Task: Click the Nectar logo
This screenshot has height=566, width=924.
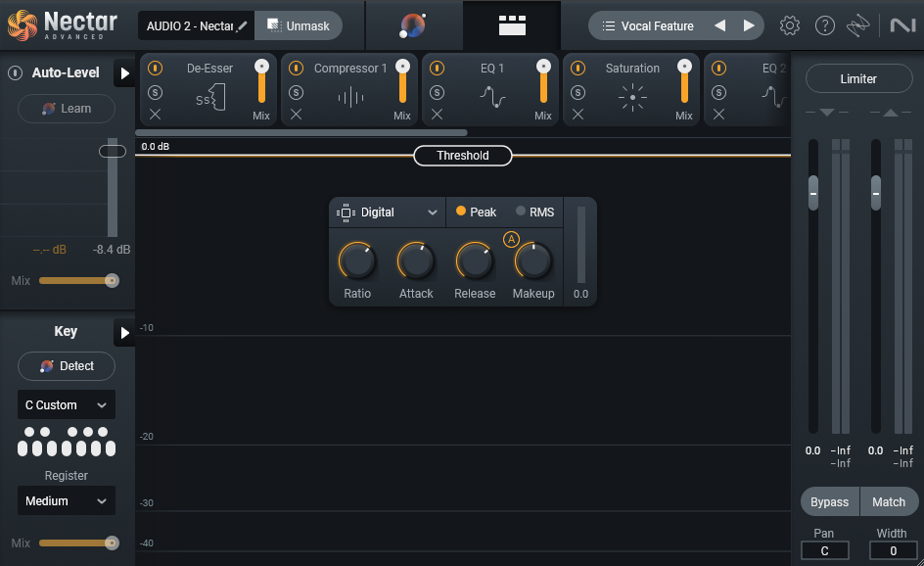Action: point(63,25)
